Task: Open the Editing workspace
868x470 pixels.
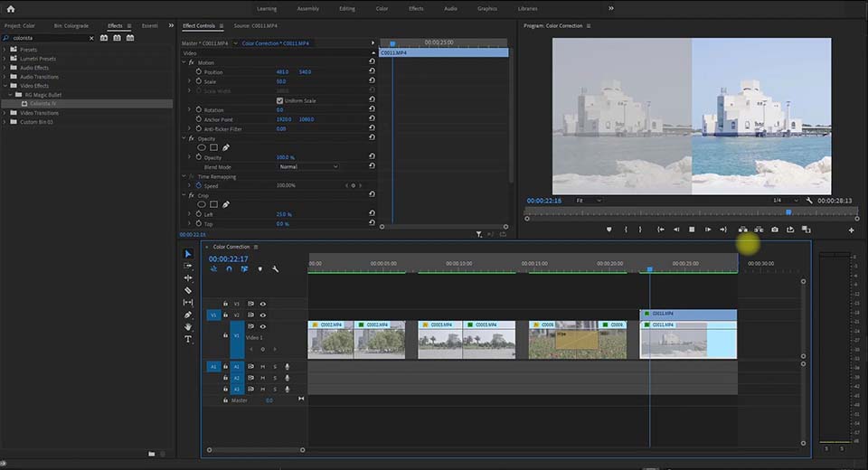Action: coord(347,9)
